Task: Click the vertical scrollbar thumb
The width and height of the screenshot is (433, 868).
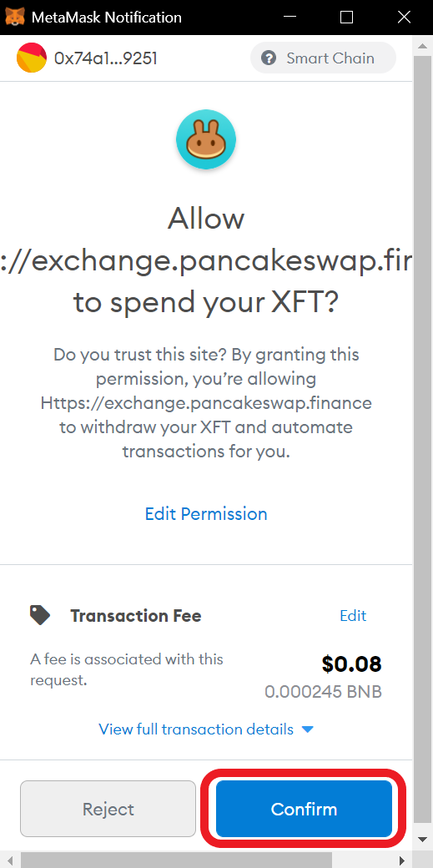Action: tap(424, 440)
